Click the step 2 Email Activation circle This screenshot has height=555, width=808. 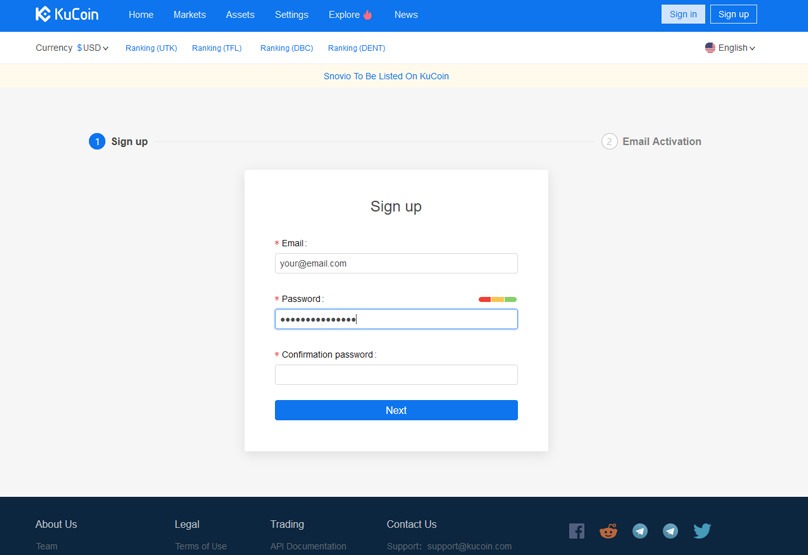click(x=609, y=142)
